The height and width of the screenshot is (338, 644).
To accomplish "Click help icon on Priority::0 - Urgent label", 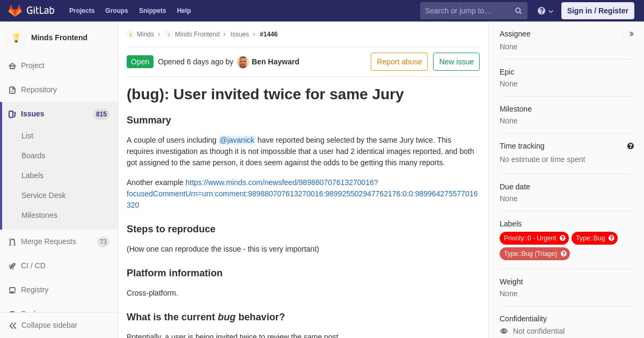I will coord(562,238).
